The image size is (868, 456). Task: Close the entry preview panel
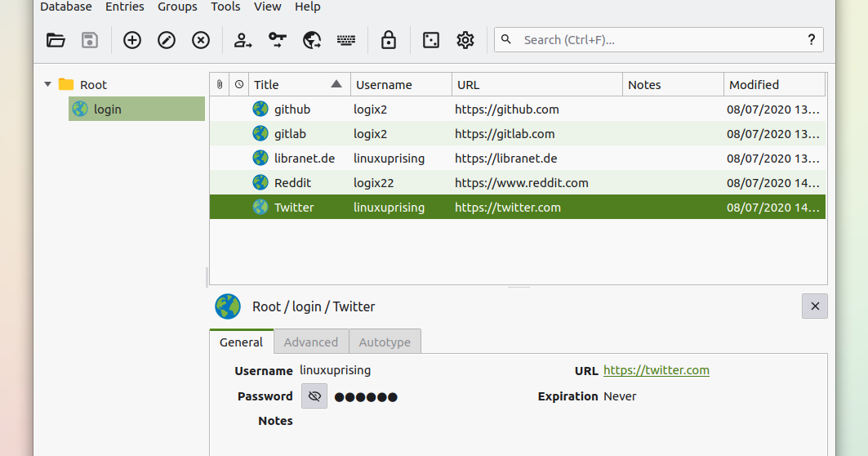815,306
